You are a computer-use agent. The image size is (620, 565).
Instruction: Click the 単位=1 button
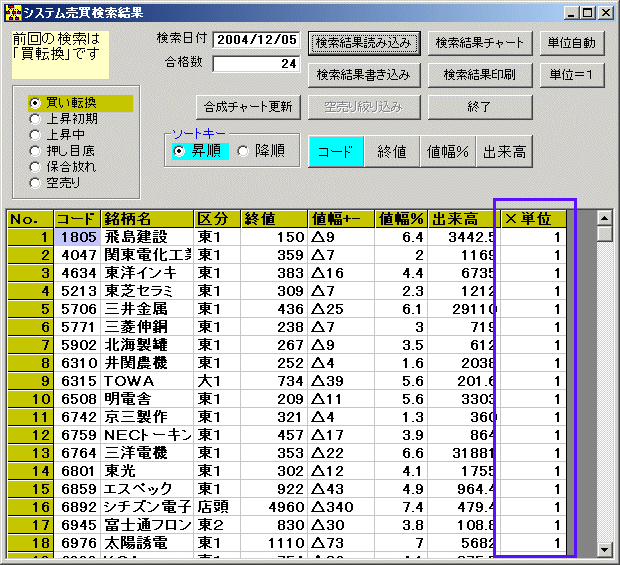pos(572,75)
